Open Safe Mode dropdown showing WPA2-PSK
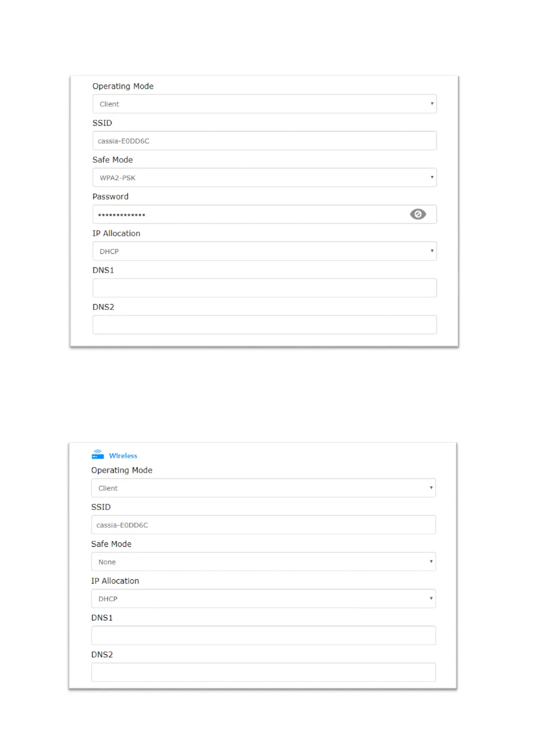This screenshot has width=535, height=756. click(264, 178)
